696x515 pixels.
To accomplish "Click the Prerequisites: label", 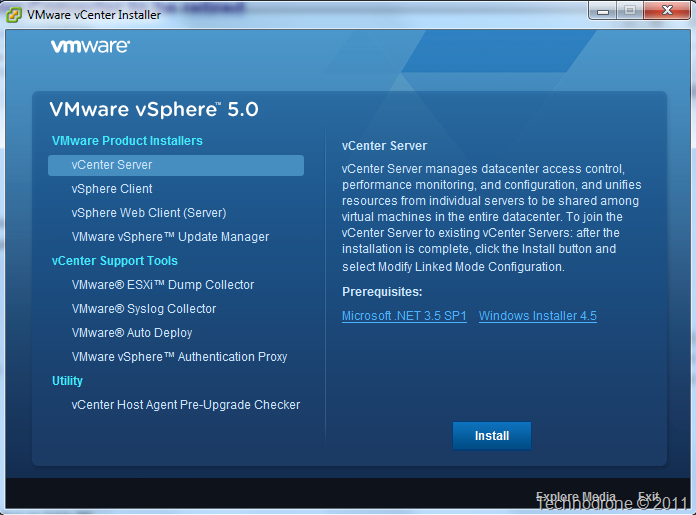I will pyautogui.click(x=382, y=292).
